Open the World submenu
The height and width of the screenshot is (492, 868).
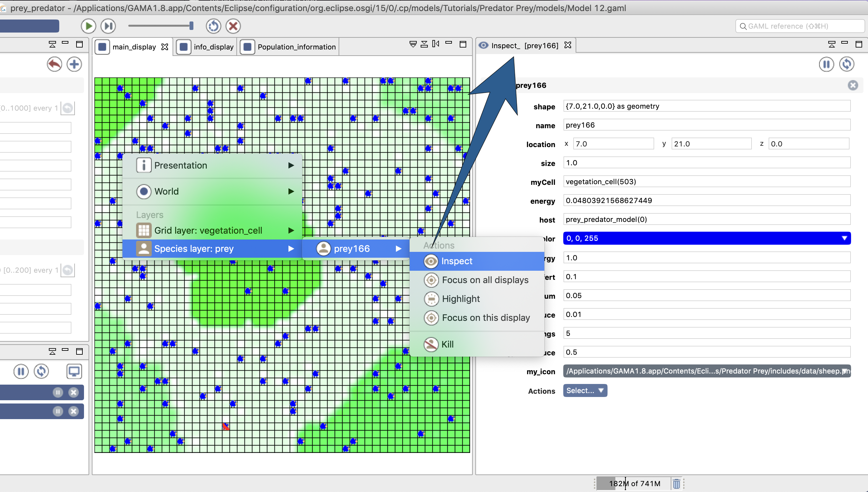click(212, 191)
